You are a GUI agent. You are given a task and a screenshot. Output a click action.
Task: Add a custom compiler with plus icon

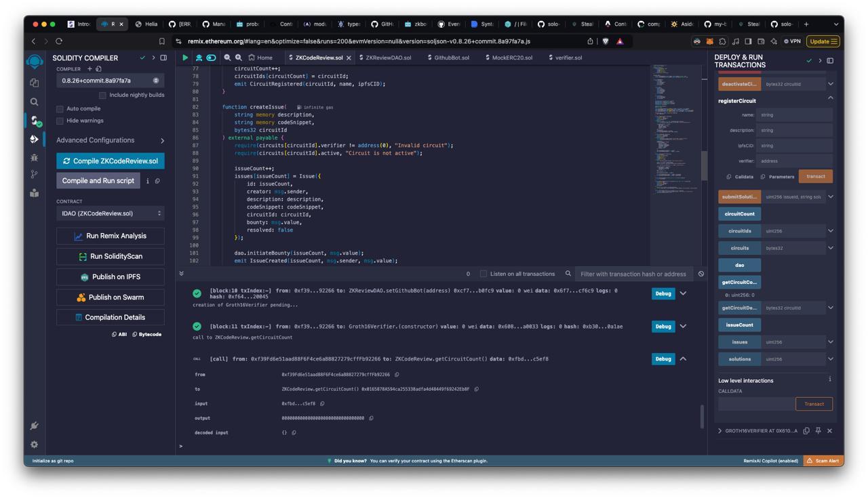[x=90, y=68]
